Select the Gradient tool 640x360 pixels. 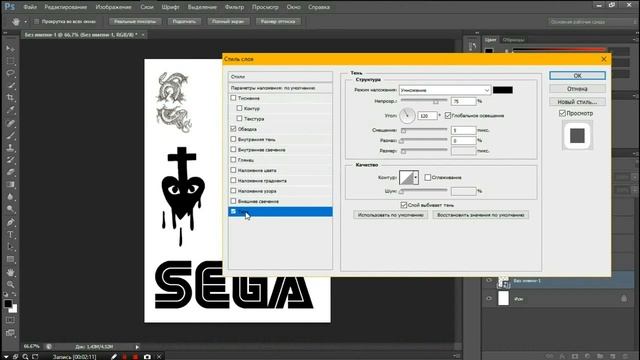tap(10, 184)
